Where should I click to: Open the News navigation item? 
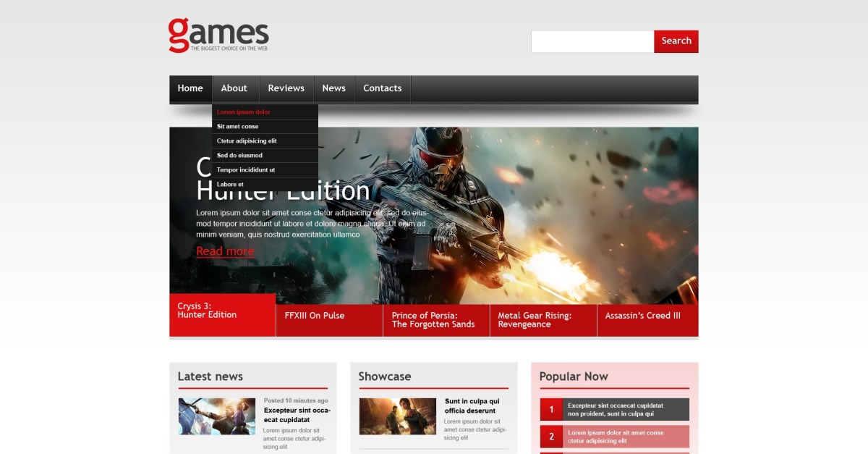[333, 88]
